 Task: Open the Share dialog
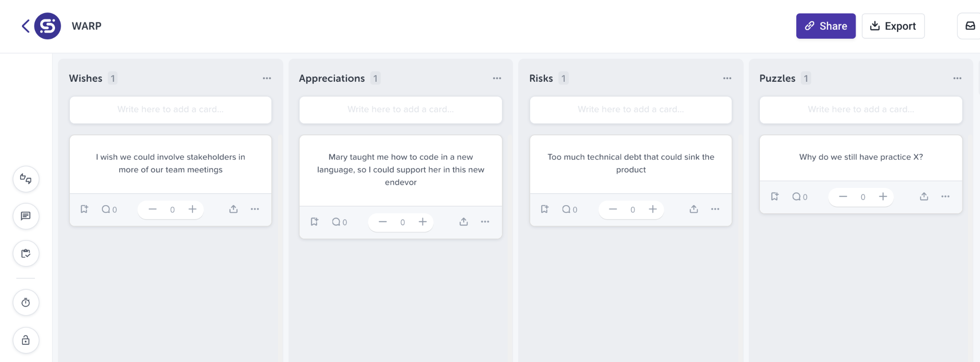point(825,26)
